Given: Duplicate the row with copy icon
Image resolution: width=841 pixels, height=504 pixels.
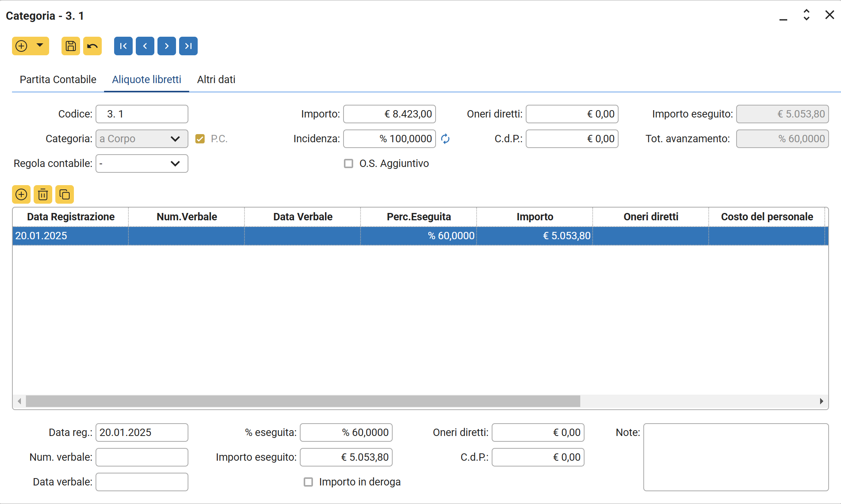Looking at the screenshot, I should click(x=65, y=194).
